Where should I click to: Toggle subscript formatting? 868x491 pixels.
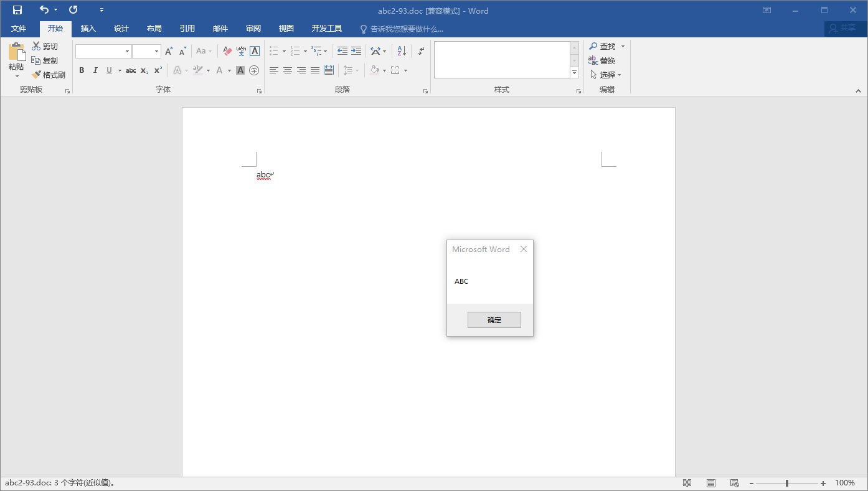pos(144,71)
